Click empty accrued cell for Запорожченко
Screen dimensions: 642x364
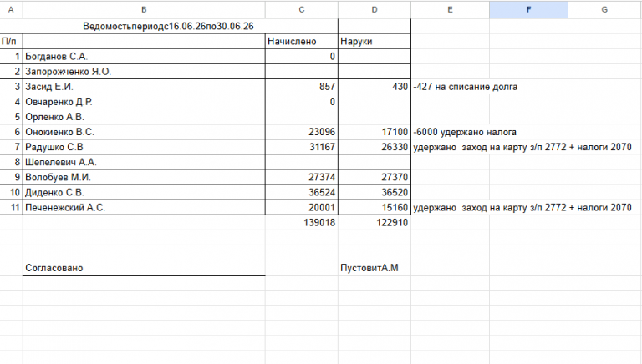pyautogui.click(x=301, y=72)
